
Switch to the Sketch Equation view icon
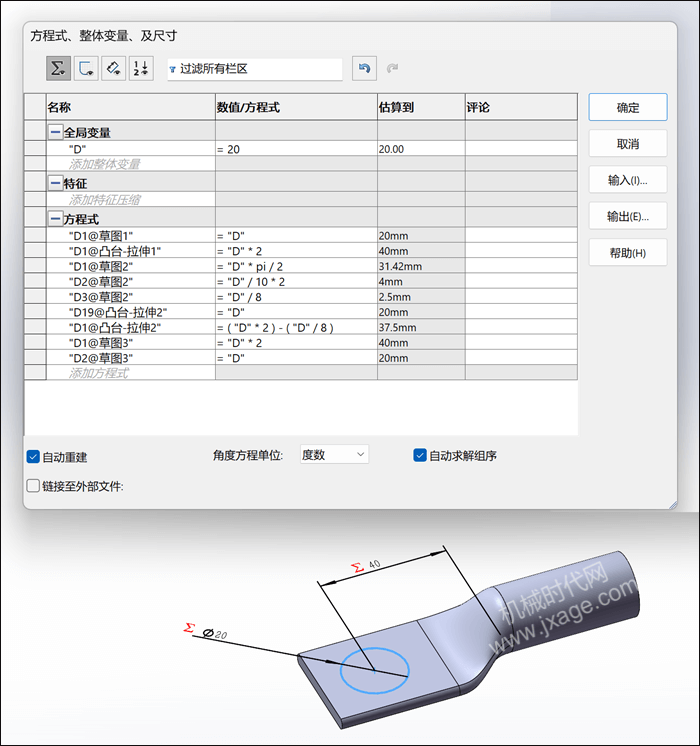[x=86, y=69]
